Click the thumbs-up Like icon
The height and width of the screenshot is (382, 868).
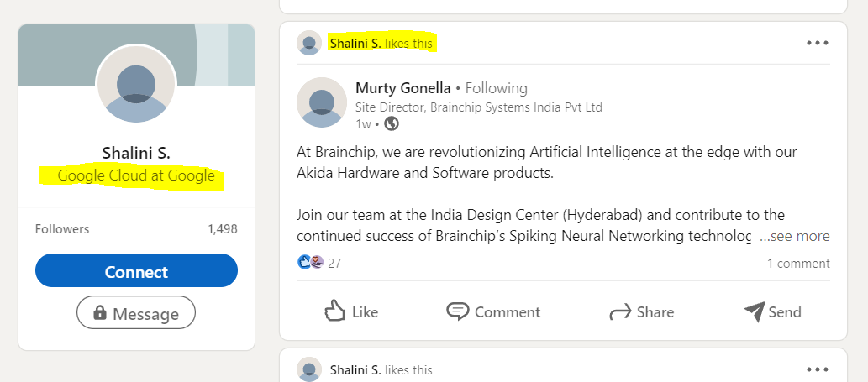[336, 311]
